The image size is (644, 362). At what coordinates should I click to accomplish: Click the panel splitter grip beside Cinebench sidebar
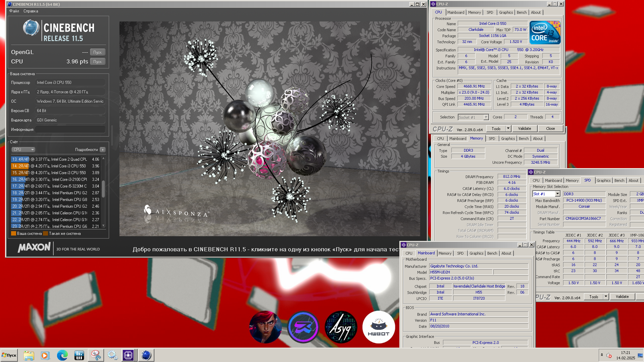click(112, 136)
